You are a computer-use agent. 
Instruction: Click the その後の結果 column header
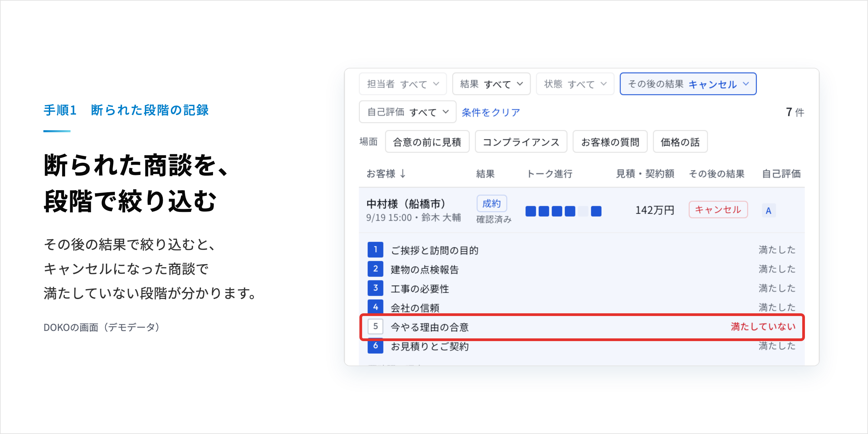point(716,174)
